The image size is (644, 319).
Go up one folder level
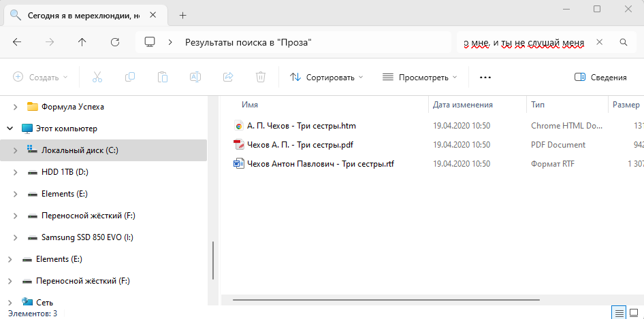tap(82, 42)
